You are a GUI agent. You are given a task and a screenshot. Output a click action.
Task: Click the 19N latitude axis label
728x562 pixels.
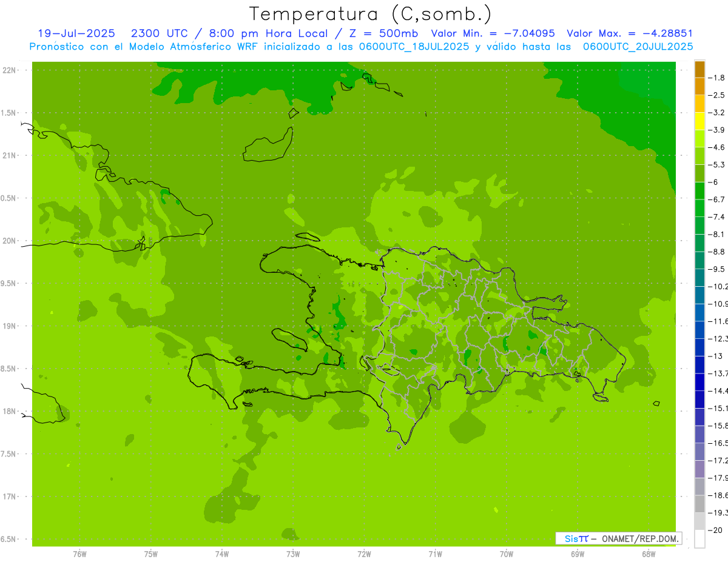tap(10, 326)
